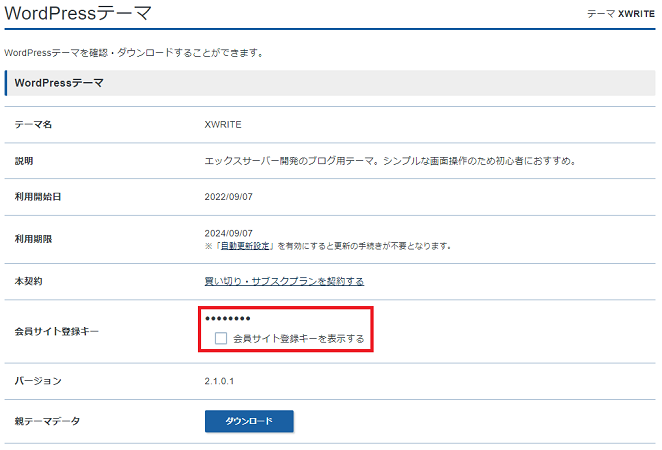Click the masked registration key dots

(x=228, y=318)
